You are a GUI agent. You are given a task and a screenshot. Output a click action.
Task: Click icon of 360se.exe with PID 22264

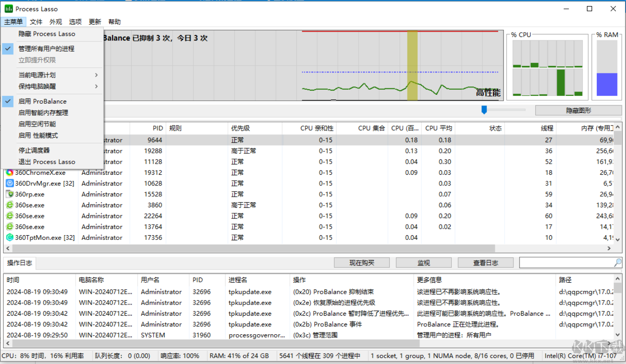coord(10,216)
